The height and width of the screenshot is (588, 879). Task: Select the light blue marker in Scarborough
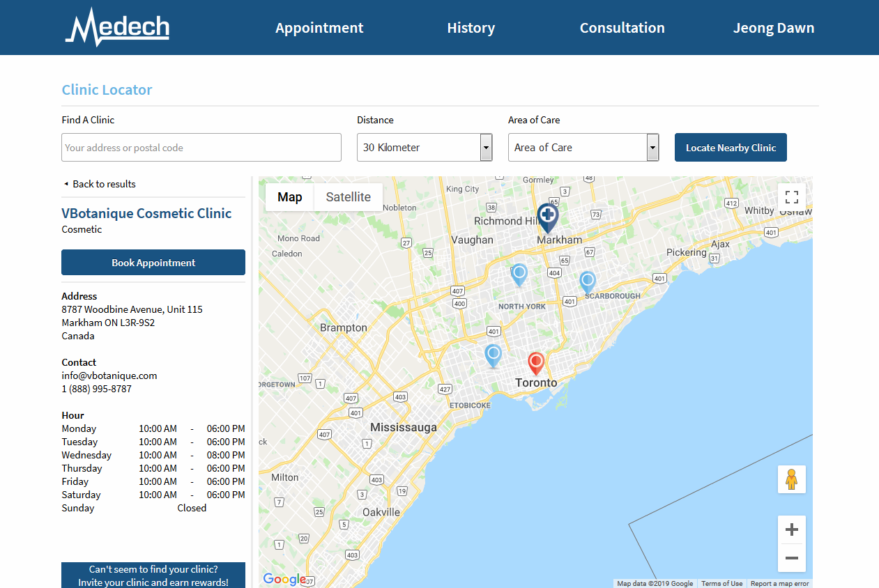(588, 281)
